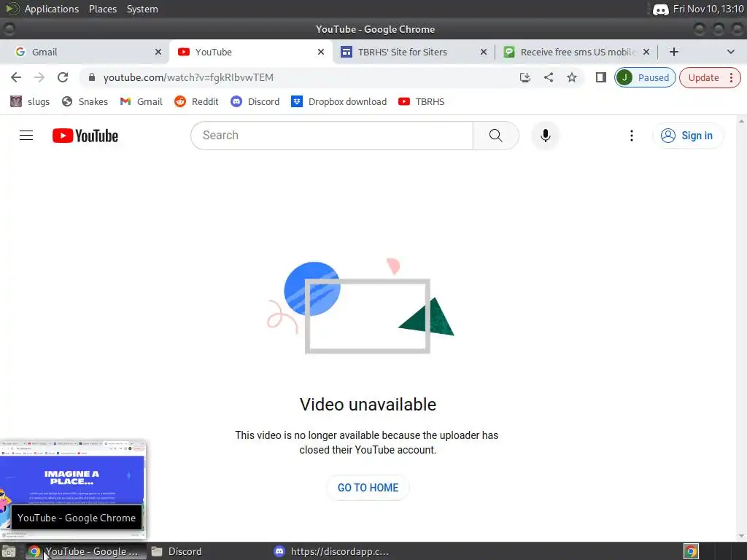Image resolution: width=747 pixels, height=560 pixels.
Task: Click Discord tray icon in top panel
Action: (660, 9)
